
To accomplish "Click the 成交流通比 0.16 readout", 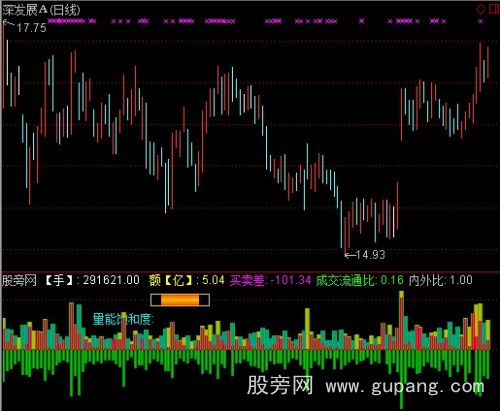I will point(360,280).
